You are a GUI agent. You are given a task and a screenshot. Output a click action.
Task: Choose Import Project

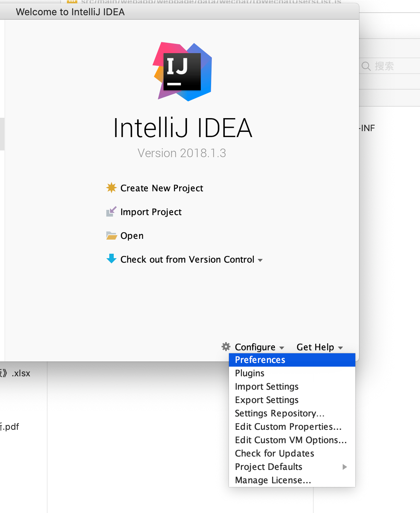(151, 212)
